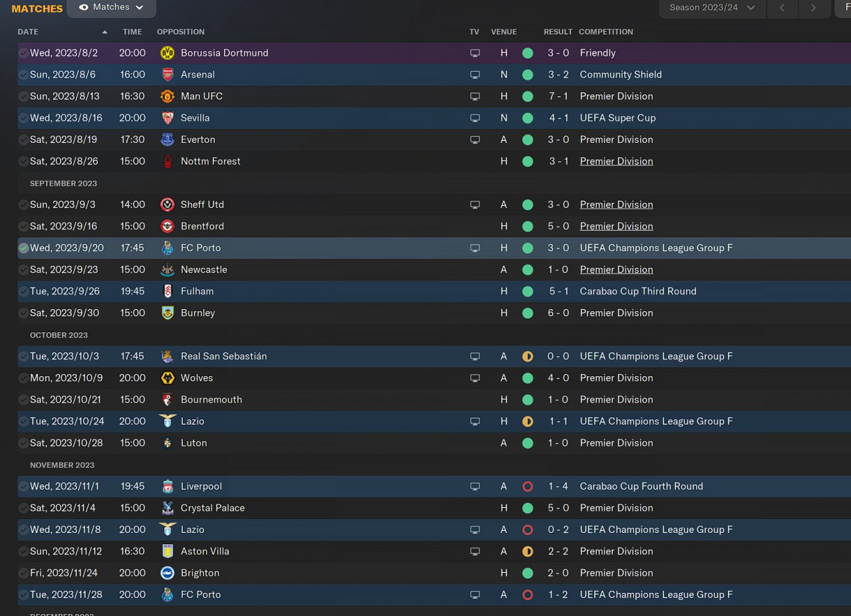
Task: Sort matches by the Date column
Action: coord(28,32)
